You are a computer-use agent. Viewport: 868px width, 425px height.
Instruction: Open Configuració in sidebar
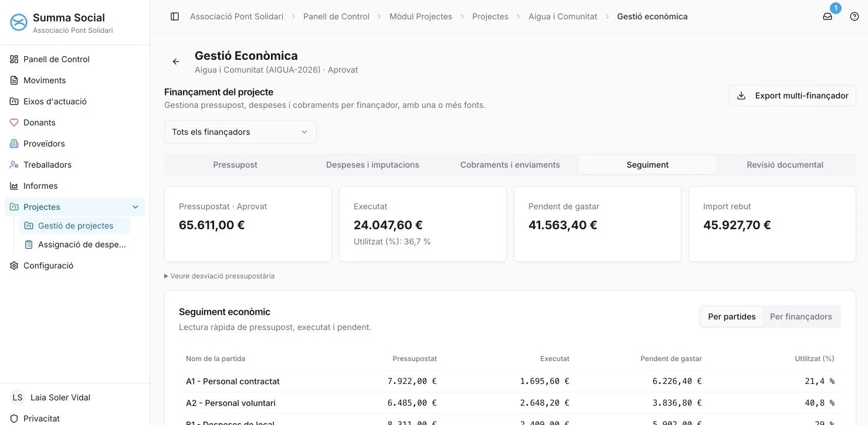75,266
